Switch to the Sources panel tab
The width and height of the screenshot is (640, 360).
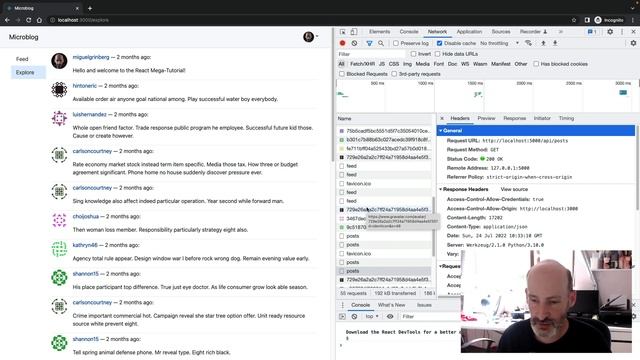click(501, 32)
